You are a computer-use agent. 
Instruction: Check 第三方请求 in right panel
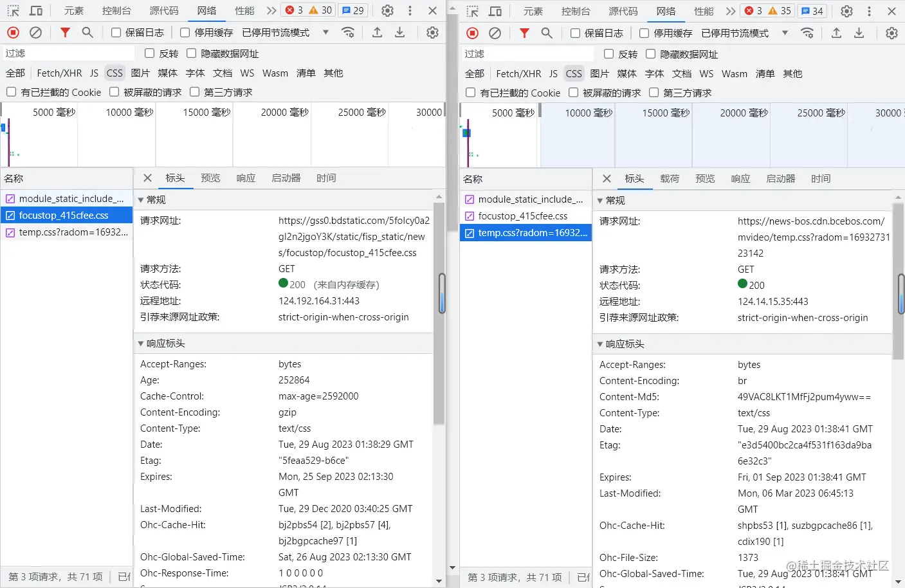pyautogui.click(x=654, y=93)
